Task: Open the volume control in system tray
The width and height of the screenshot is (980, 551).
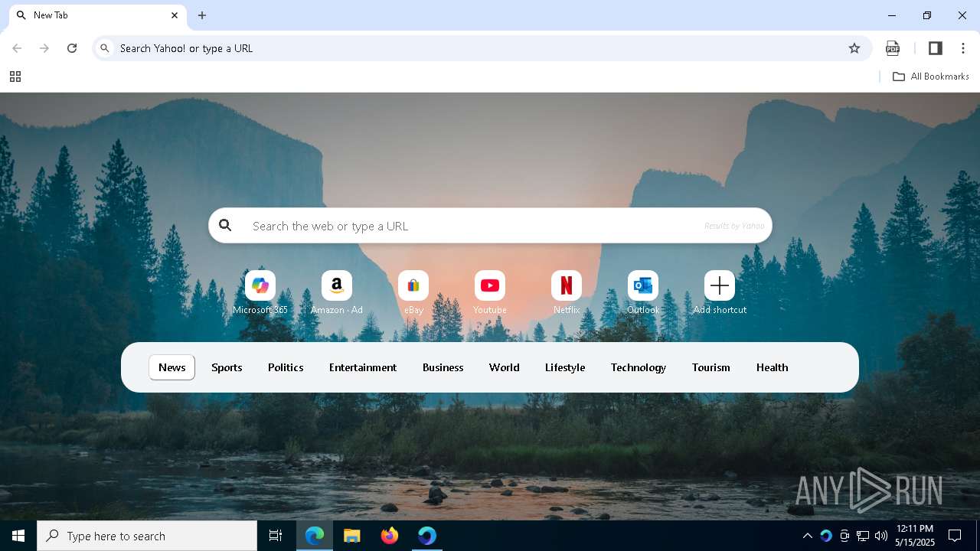Action: click(x=881, y=536)
